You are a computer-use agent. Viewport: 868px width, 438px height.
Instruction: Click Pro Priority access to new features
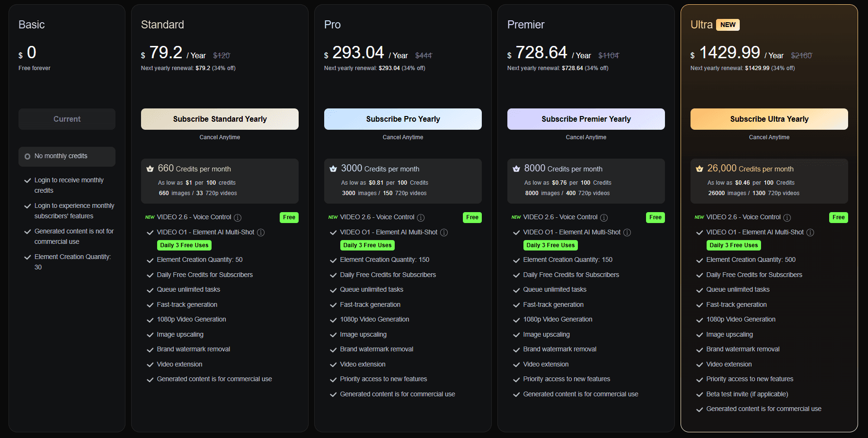coord(383,379)
